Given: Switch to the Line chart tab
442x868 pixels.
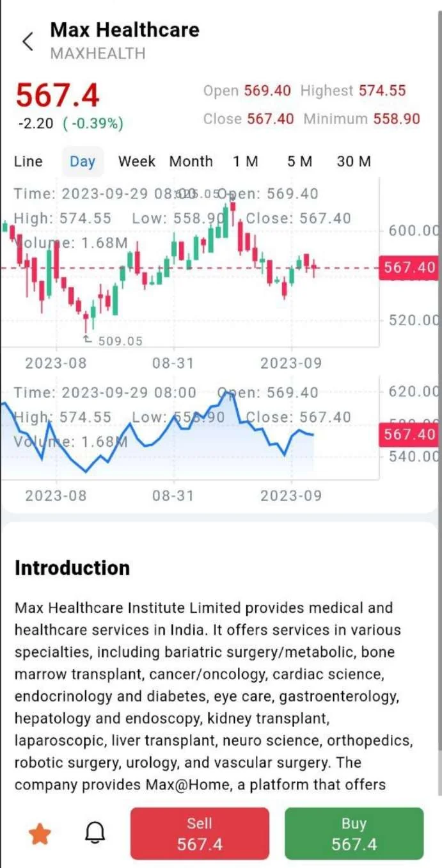Looking at the screenshot, I should 28,161.
